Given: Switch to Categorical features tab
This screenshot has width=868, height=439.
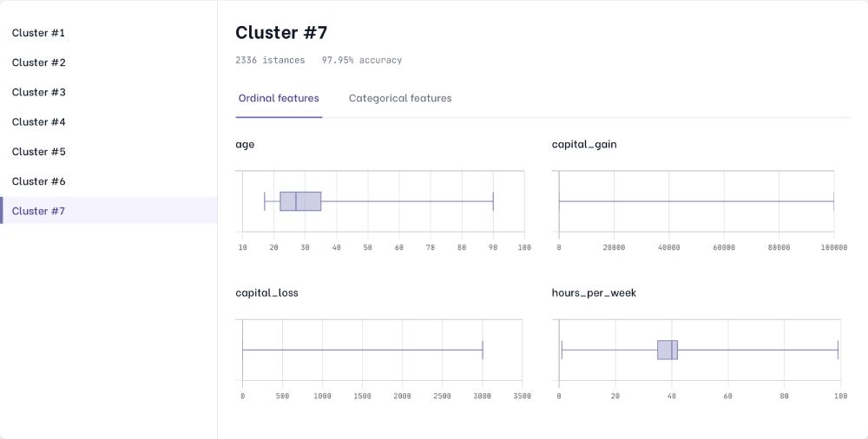Looking at the screenshot, I should pyautogui.click(x=400, y=99).
